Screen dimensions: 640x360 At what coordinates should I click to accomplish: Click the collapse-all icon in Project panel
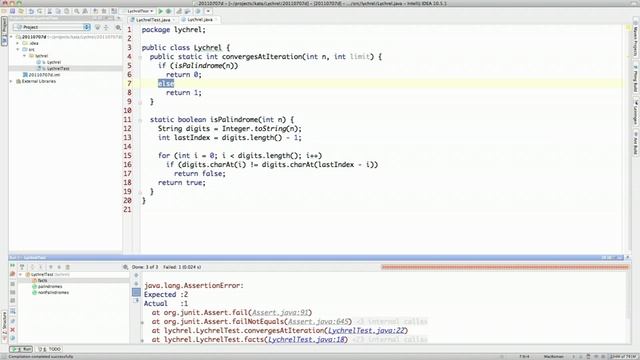pos(107,27)
